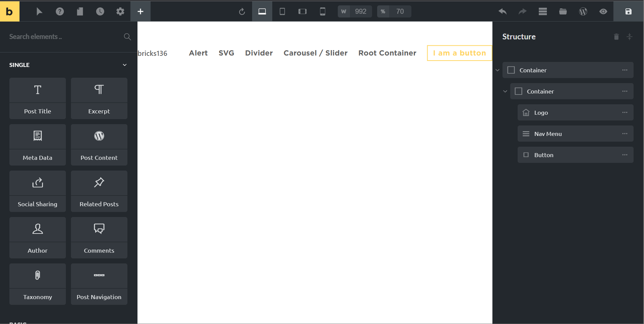
Task: Select the Nav Menu element in Structure
Action: click(575, 134)
